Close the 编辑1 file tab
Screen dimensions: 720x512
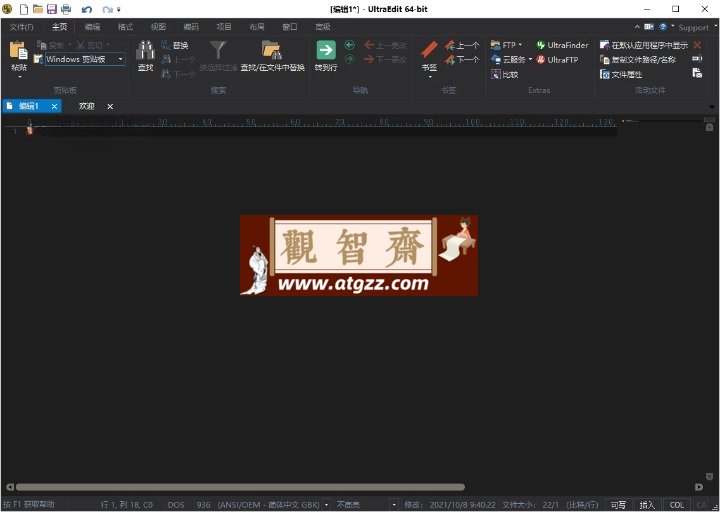click(x=54, y=107)
